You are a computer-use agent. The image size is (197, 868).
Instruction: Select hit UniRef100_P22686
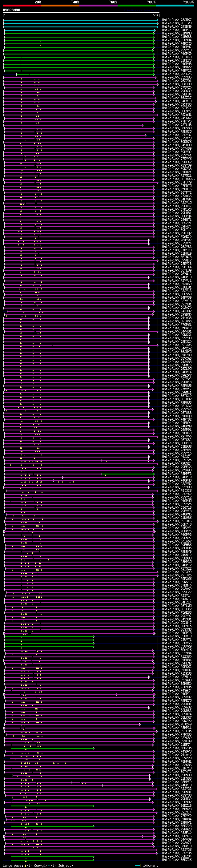pyautogui.click(x=177, y=765)
